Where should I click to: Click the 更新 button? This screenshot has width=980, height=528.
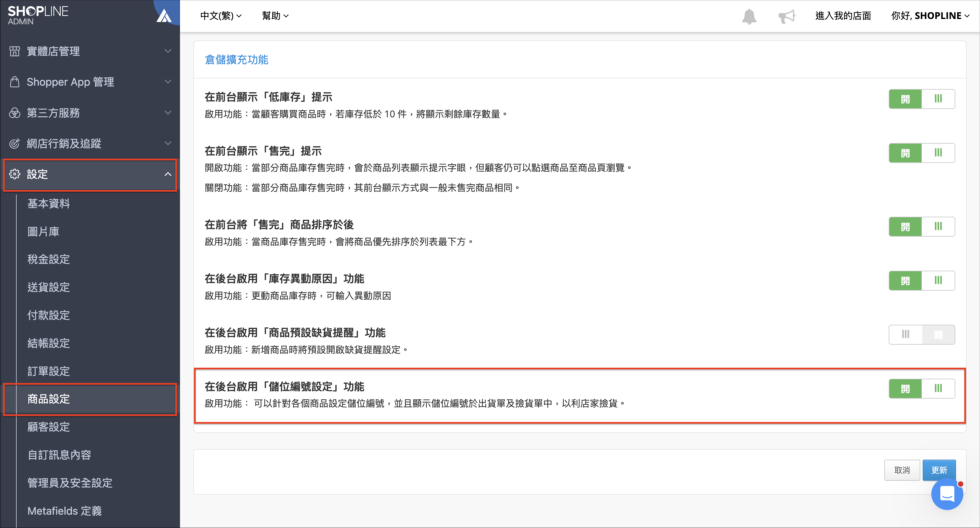pyautogui.click(x=939, y=470)
